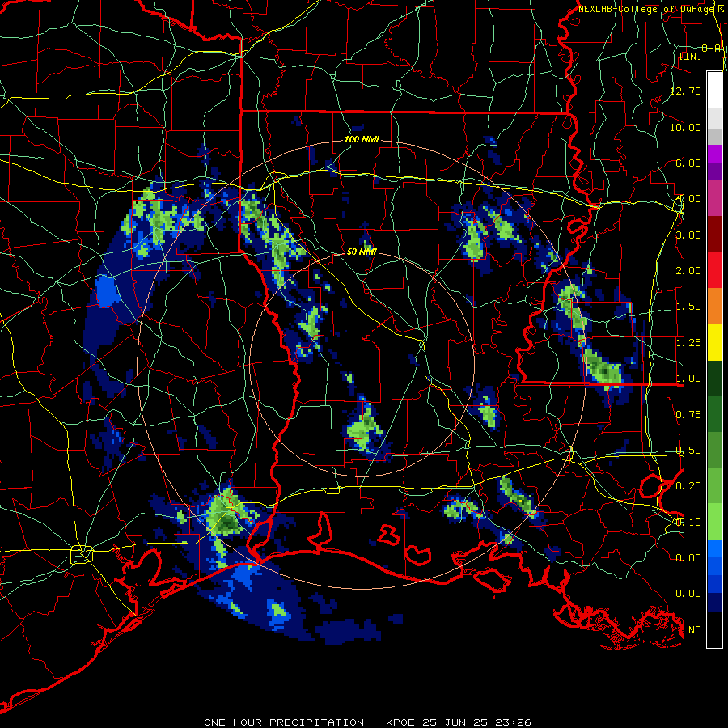
Task: Click the ONE HOUR PRECIPITATION caption text
Action: pos(284,722)
